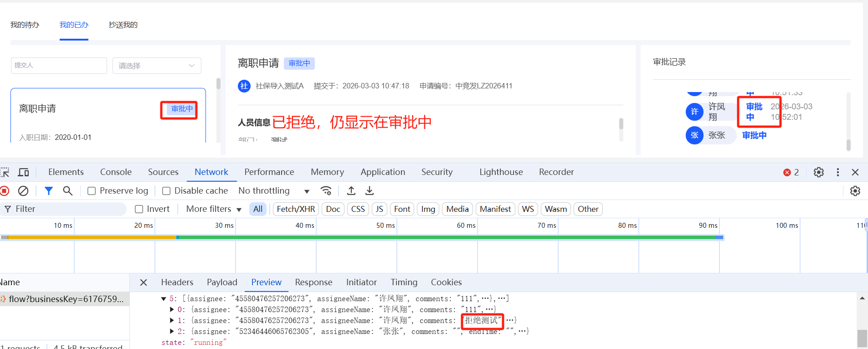Open the Sources panel tab
868x349 pixels.
tap(163, 172)
